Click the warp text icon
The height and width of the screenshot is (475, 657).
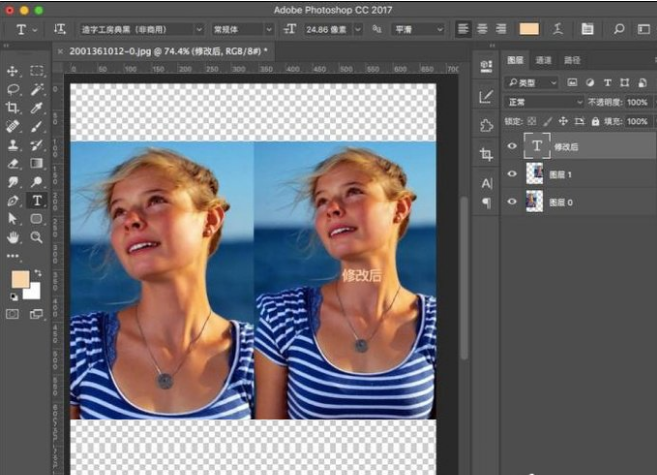[x=559, y=30]
